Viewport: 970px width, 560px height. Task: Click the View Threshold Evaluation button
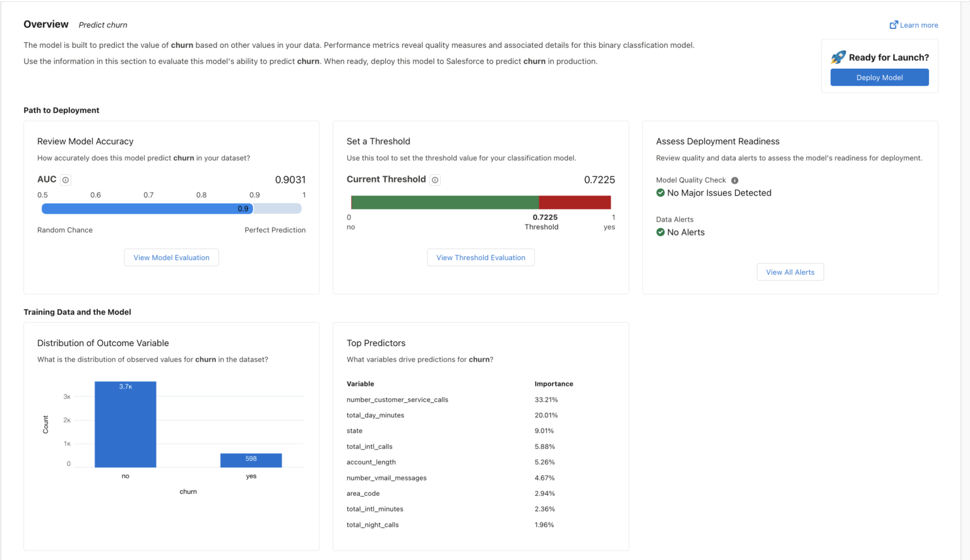(481, 257)
